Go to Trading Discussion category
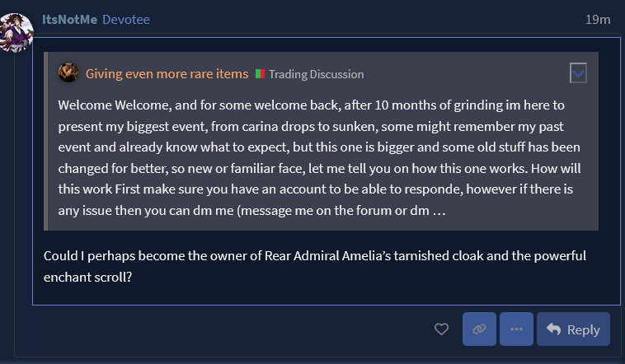Viewport: 625px width, 364px height. [316, 74]
